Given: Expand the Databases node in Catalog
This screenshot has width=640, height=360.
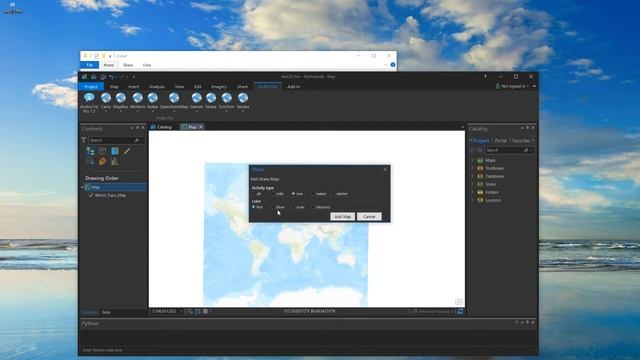Looking at the screenshot, I should (473, 176).
